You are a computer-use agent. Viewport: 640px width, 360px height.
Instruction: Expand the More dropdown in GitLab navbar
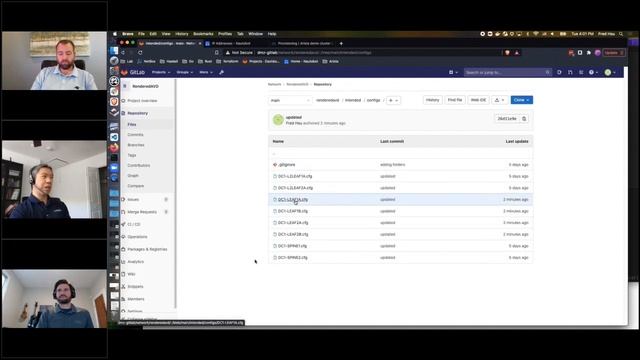coord(206,72)
